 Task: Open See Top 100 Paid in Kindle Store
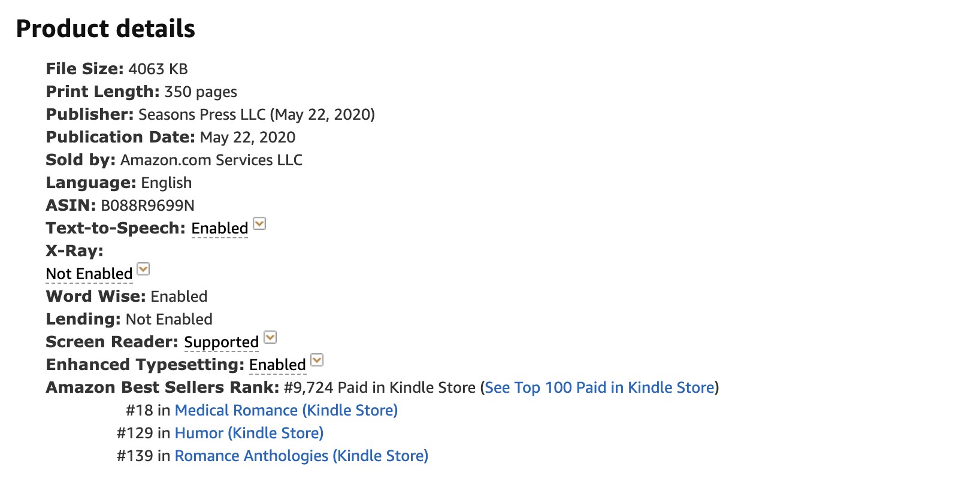600,387
